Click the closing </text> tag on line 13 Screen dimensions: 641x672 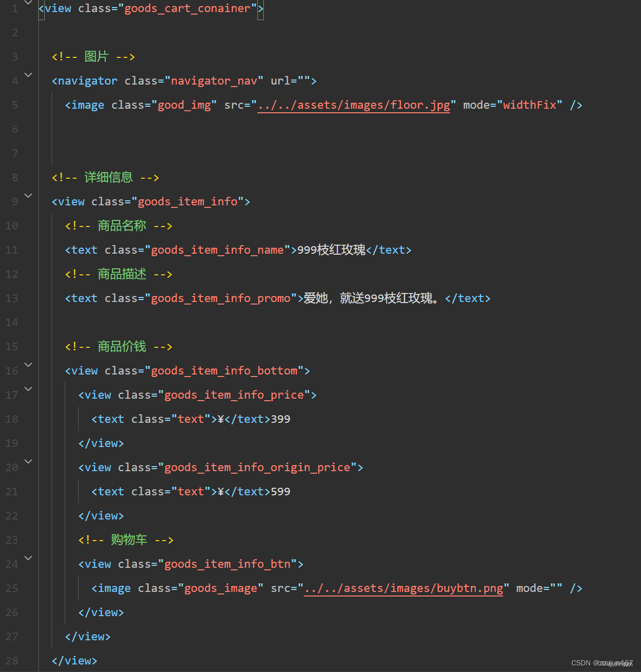pos(468,298)
